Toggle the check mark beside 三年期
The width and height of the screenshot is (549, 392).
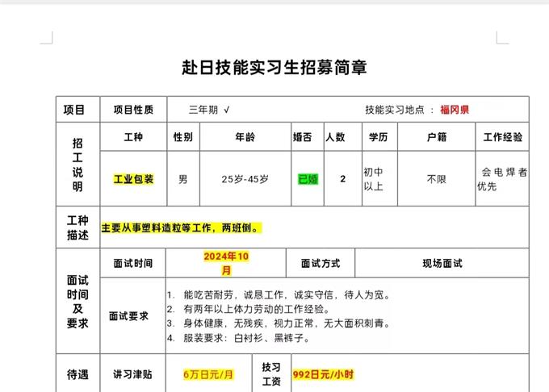227,110
